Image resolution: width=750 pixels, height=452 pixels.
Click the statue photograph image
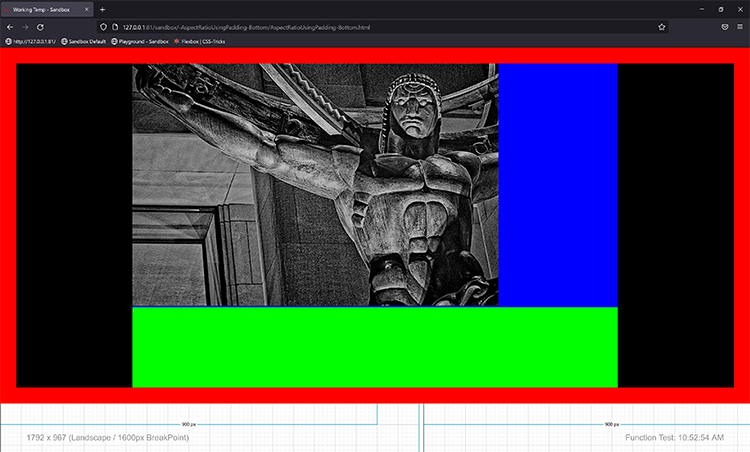[x=315, y=185]
